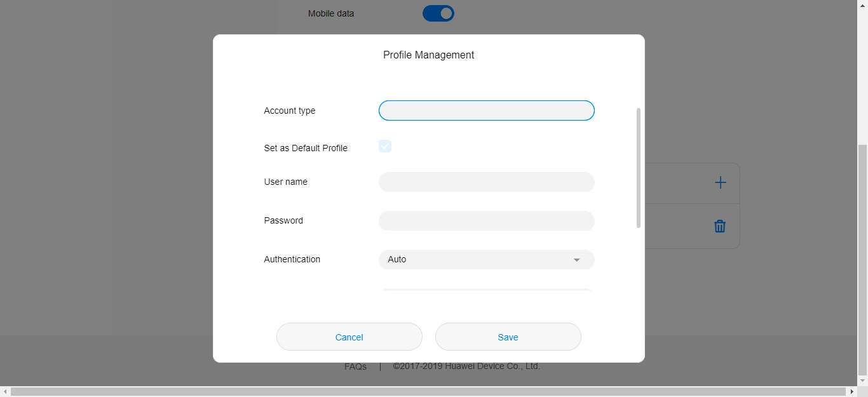Add a new profile with plus icon

[720, 183]
